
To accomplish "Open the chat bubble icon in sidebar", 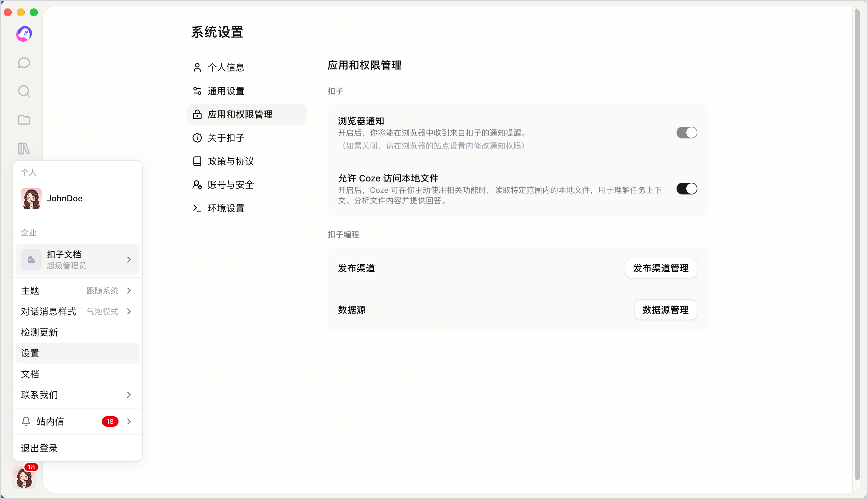I will tap(24, 63).
